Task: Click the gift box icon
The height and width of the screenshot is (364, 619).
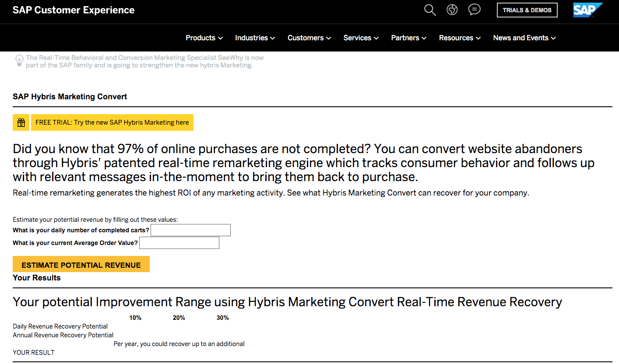Action: [21, 122]
